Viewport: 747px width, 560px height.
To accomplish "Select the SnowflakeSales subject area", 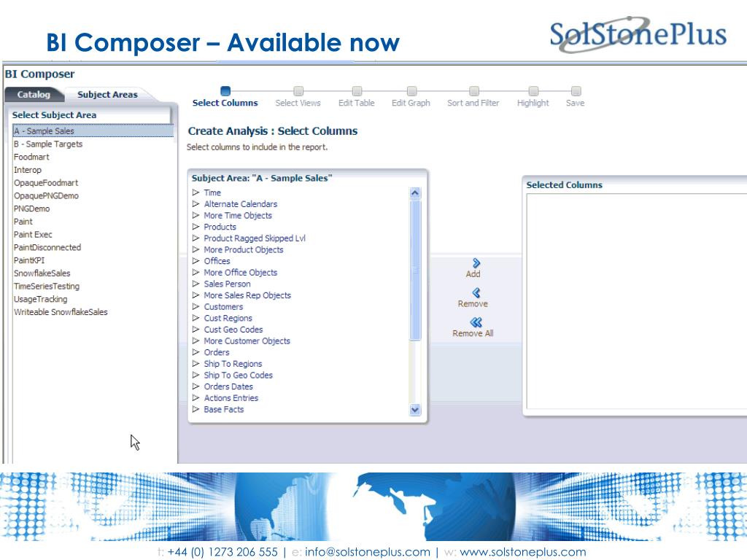I will [x=42, y=273].
